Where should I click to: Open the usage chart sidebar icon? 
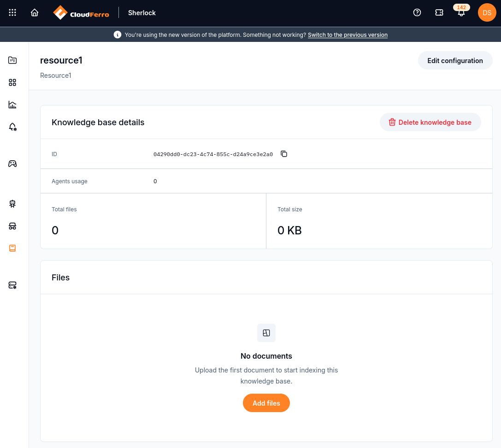pos(12,105)
